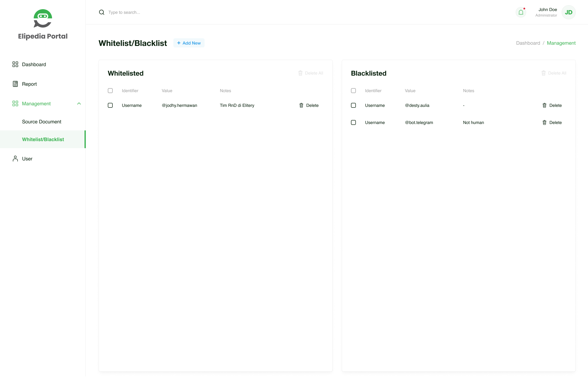Click the Tim RnD di Elitery note

pos(237,105)
